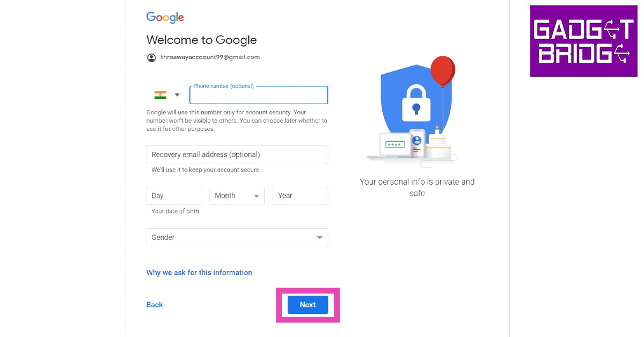The height and width of the screenshot is (337, 644).
Task: Focus the Phone number field
Action: pos(259,96)
